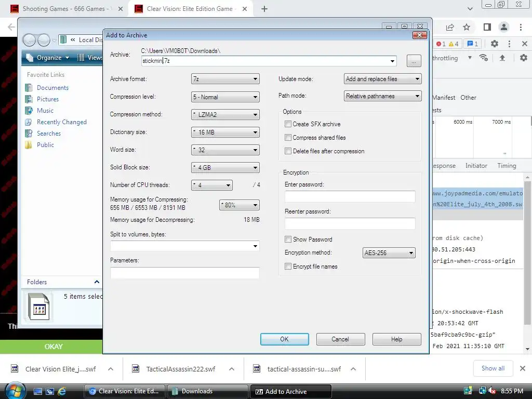
Task: Click the archive browse button with ellipsis
Action: coord(414,61)
